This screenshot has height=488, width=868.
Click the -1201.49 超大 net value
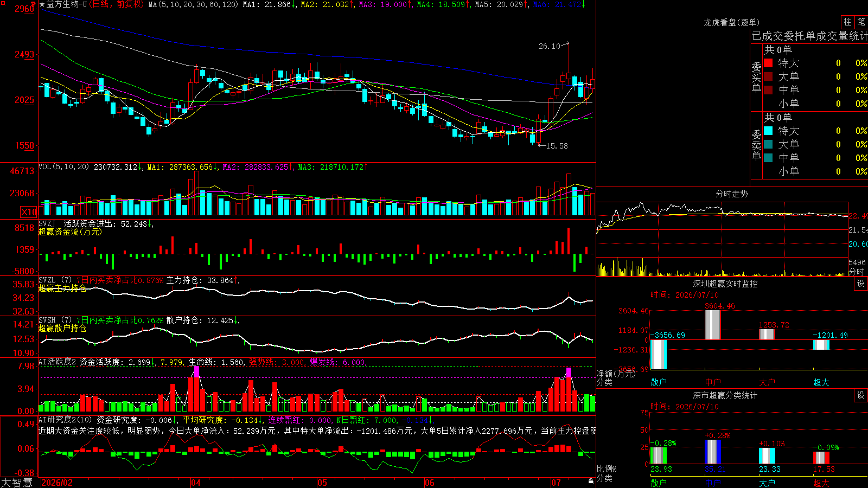[x=830, y=335]
